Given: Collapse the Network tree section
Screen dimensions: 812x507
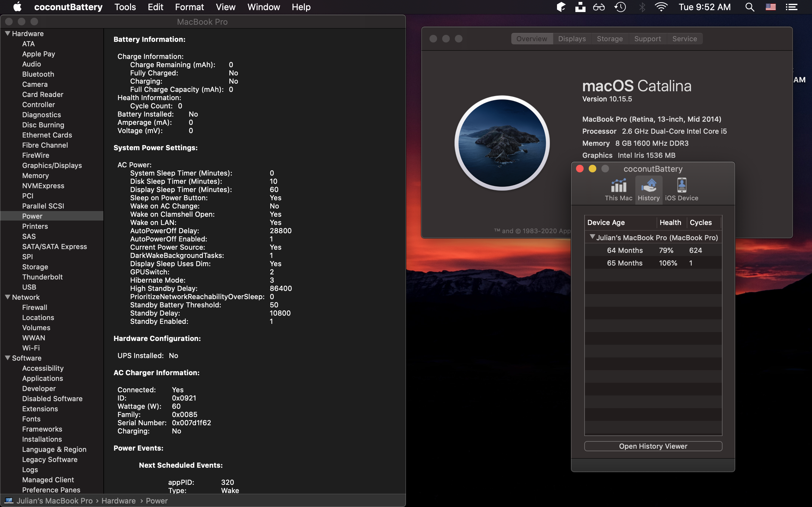Looking at the screenshot, I should coord(7,297).
